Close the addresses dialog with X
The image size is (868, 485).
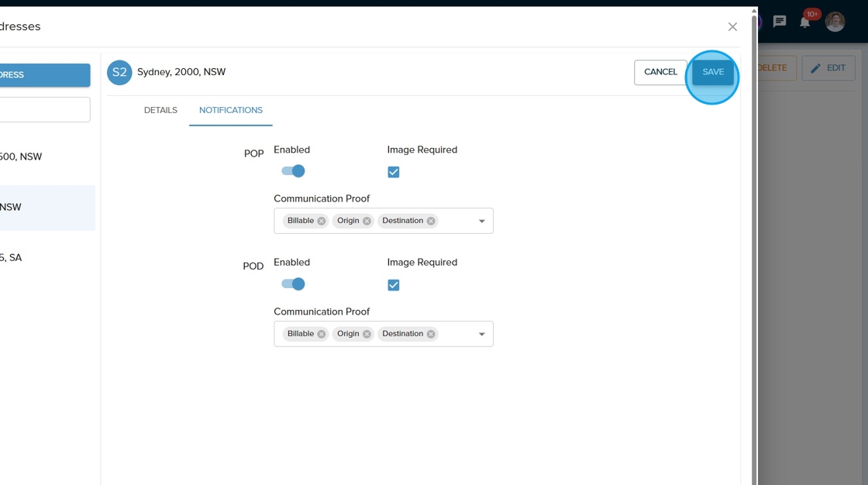(x=732, y=27)
